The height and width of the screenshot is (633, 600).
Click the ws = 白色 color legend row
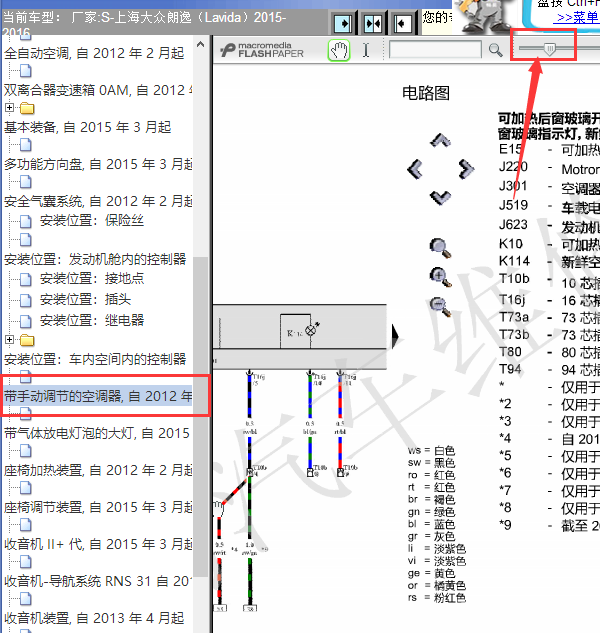coord(431,451)
